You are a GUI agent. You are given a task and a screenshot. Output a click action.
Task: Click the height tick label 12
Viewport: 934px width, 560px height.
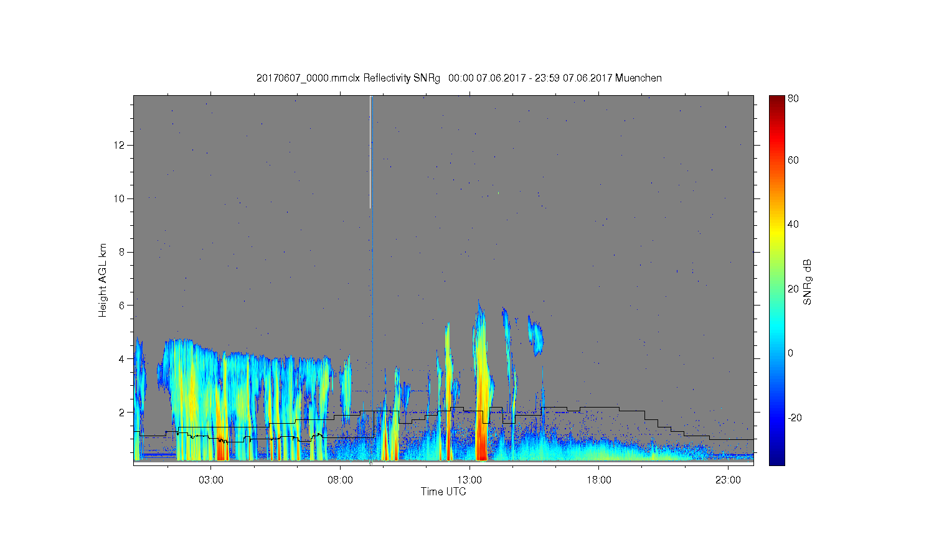coord(120,145)
